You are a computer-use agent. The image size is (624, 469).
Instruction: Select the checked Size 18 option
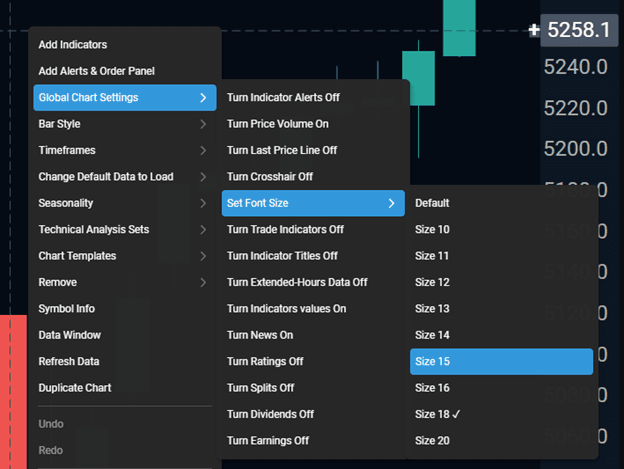pos(501,414)
